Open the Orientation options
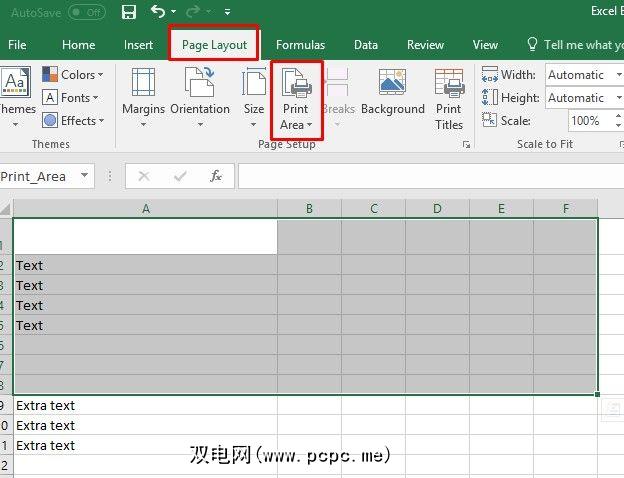 pyautogui.click(x=200, y=98)
